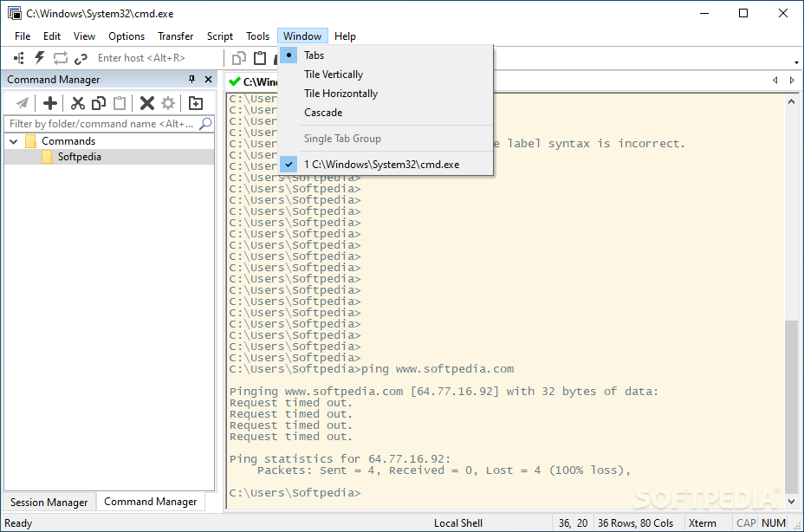The height and width of the screenshot is (532, 804).
Task: Click the Ping statistics for 64.77.16.92 line
Action: click(x=340, y=459)
